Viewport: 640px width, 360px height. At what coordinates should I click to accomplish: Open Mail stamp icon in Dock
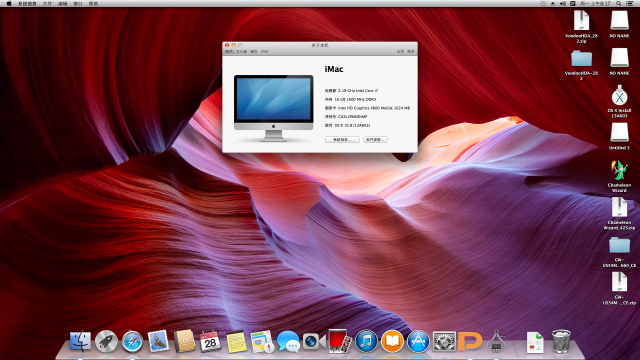click(158, 341)
